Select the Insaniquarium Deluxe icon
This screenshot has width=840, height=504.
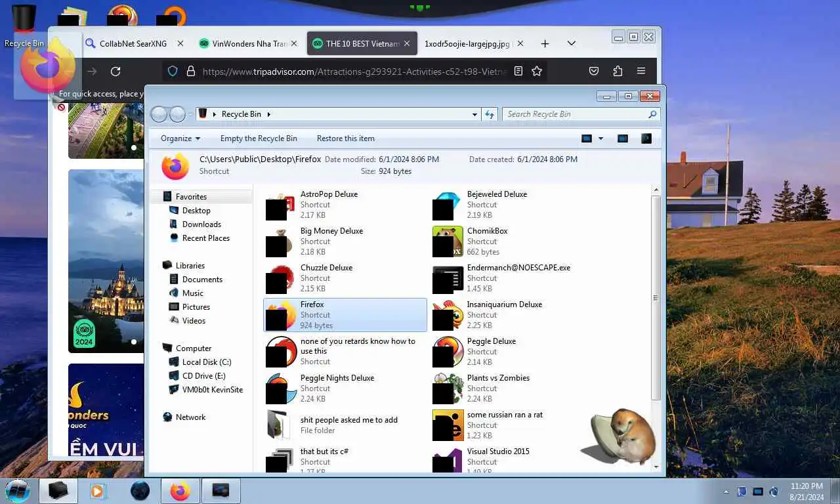[448, 316]
